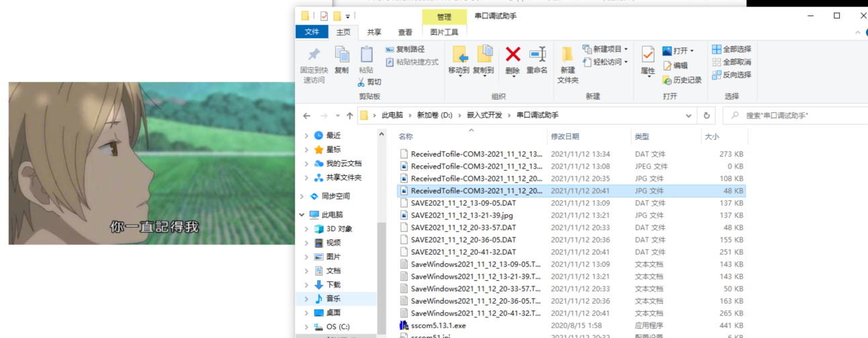Expand the 同步空间 tree node
The height and width of the screenshot is (338, 868).
(302, 196)
